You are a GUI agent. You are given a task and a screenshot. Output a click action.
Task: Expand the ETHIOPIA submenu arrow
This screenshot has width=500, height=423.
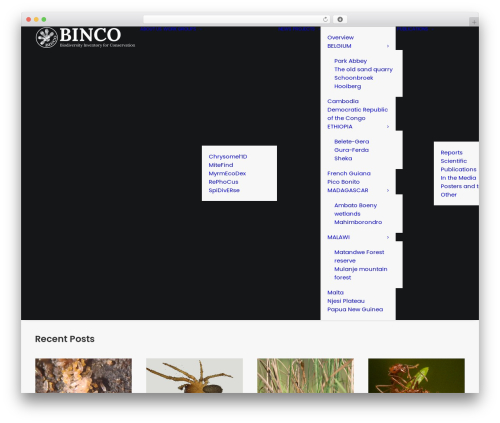click(x=388, y=127)
